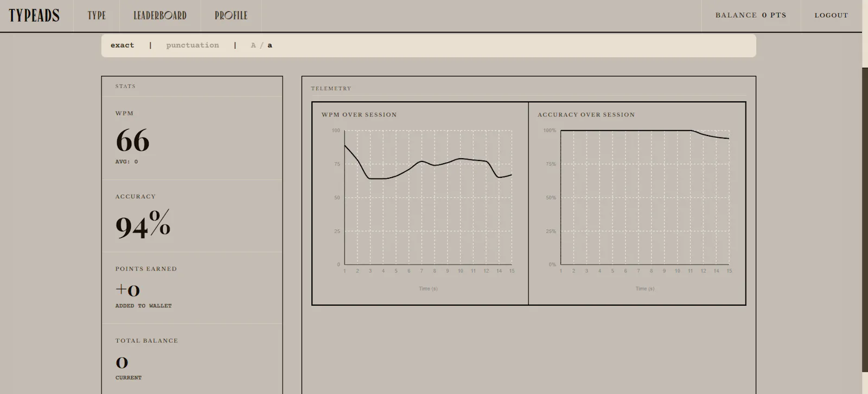The image size is (868, 394).
Task: Toggle the punctuation option
Action: [x=193, y=46]
